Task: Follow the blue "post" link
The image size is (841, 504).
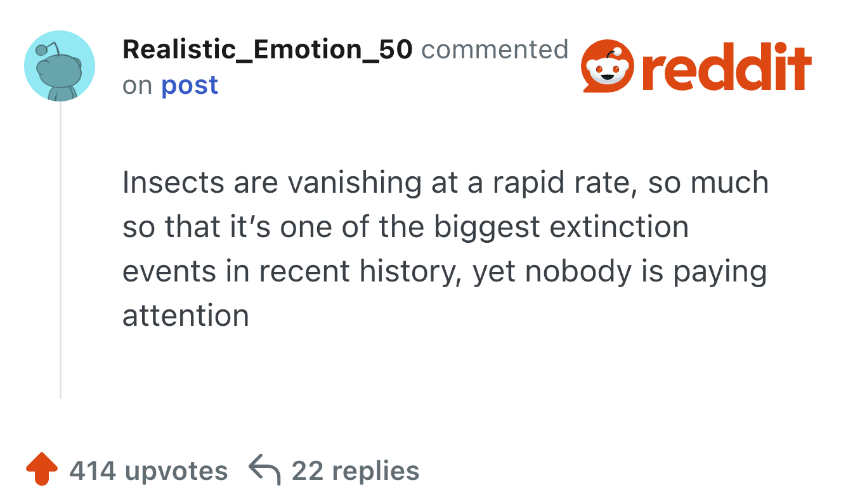Action: tap(190, 85)
